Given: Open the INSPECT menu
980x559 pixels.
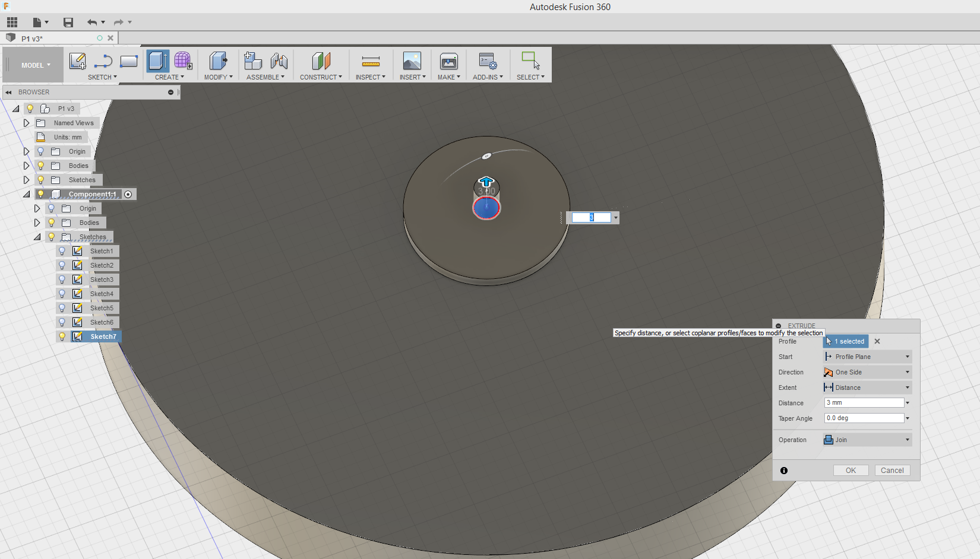Looking at the screenshot, I should click(371, 77).
